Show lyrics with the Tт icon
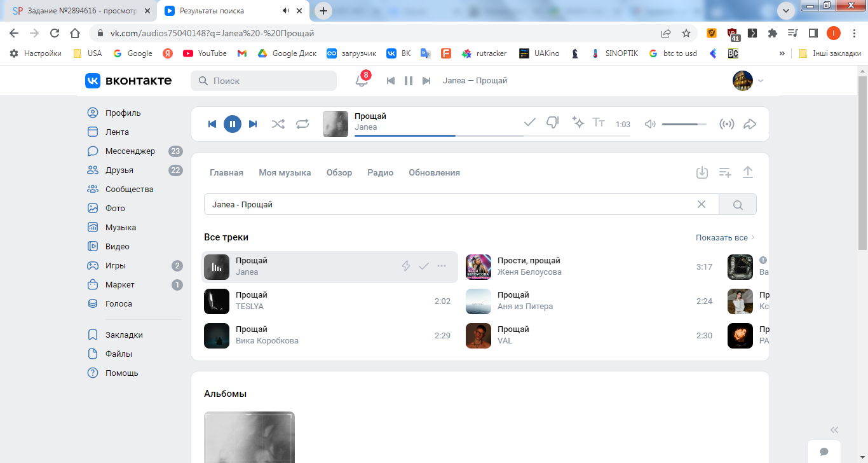868x463 pixels. [x=599, y=122]
